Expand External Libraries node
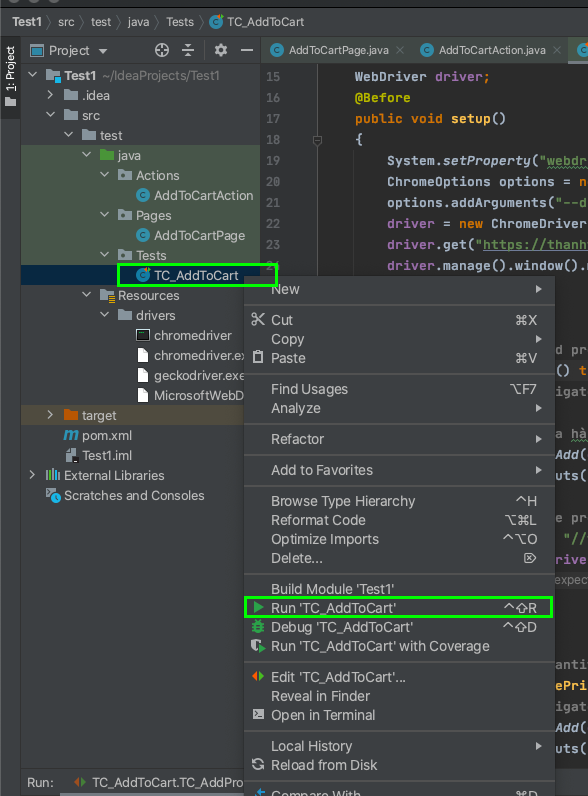588x796 pixels. pos(32,475)
